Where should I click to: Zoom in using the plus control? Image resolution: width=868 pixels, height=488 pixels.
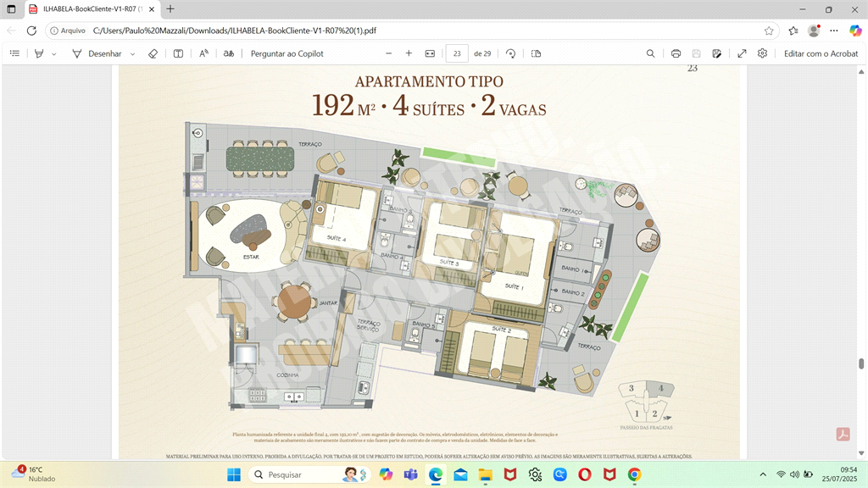(x=408, y=53)
